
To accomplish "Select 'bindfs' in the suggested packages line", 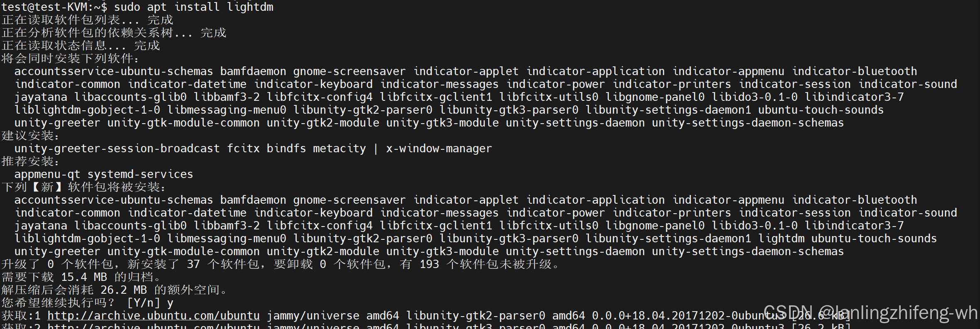I will coord(286,149).
